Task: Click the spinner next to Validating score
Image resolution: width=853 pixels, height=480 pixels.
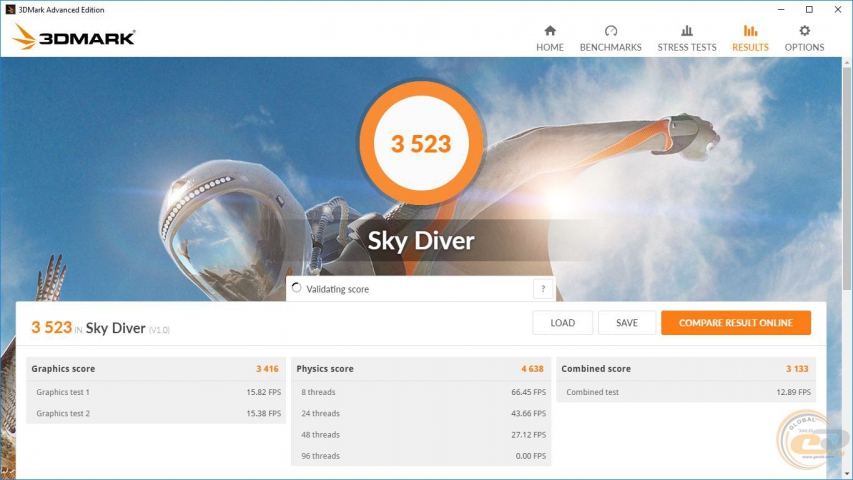Action: pos(295,289)
